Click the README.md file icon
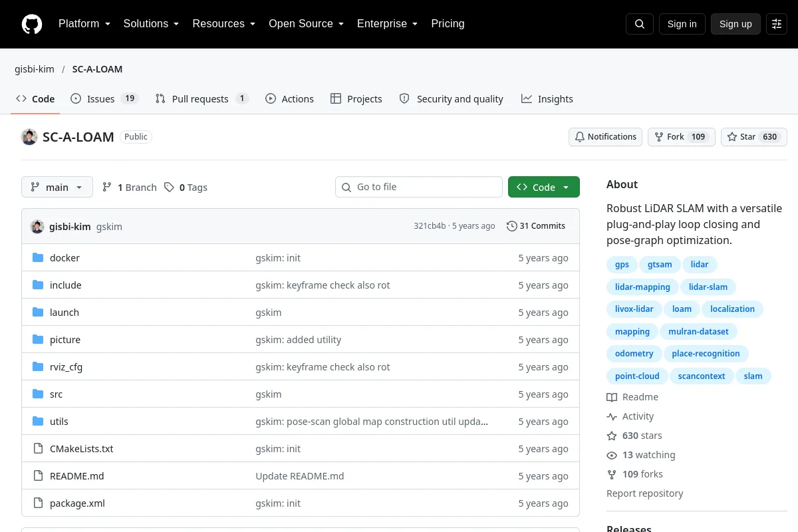Viewport: 798px width, 532px height. (38, 476)
